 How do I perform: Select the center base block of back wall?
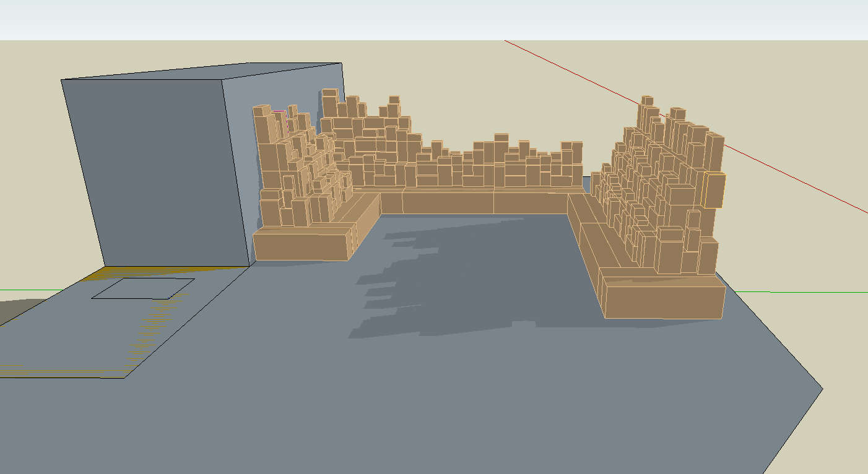tap(448, 202)
